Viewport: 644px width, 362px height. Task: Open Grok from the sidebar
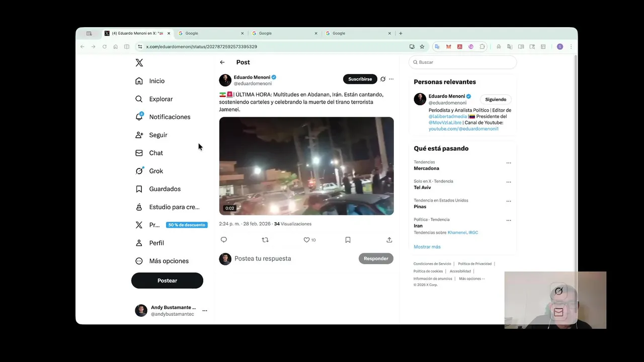pyautogui.click(x=149, y=171)
